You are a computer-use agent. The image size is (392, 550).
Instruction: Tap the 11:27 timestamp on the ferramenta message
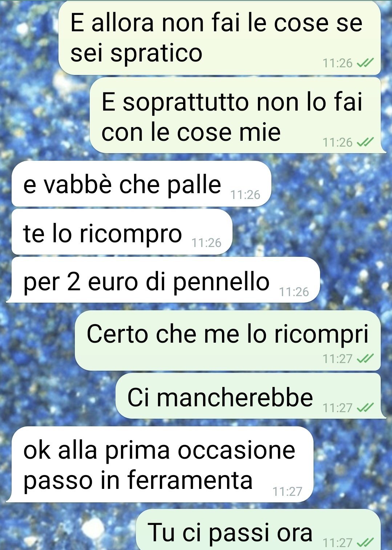point(287,492)
